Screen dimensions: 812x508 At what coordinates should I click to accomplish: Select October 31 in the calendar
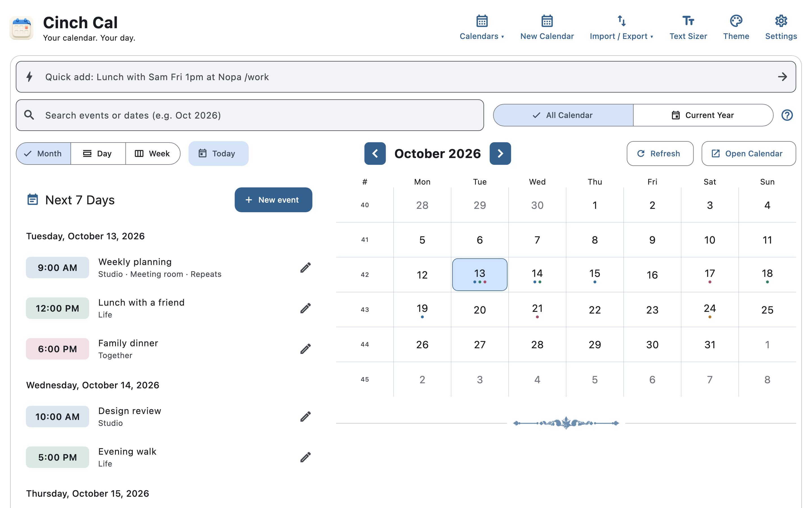[x=709, y=344]
